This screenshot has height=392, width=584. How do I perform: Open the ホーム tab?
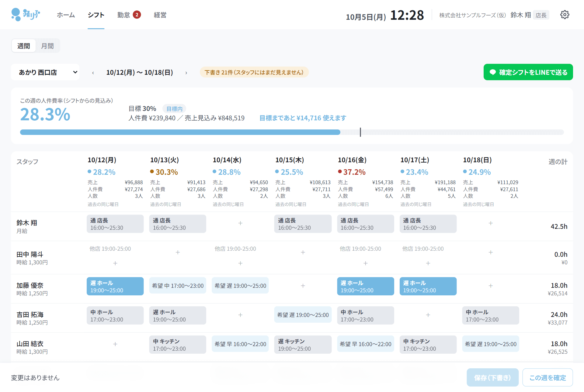tap(66, 15)
